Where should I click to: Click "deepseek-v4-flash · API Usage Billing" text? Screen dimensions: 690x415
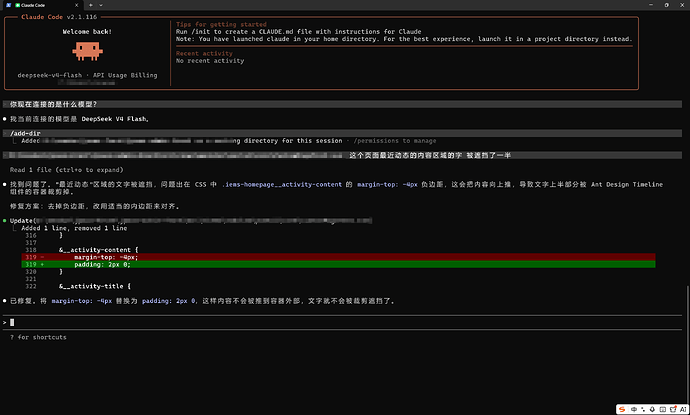coord(87,75)
